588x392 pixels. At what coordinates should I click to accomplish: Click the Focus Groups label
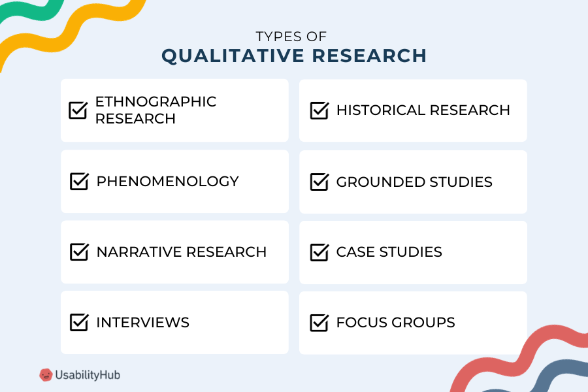tap(395, 323)
